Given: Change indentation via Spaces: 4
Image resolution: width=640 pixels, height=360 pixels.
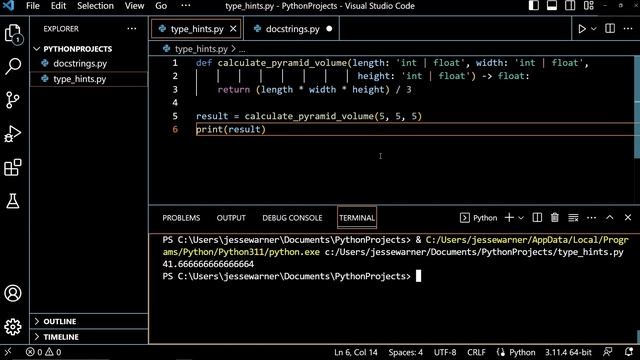Looking at the screenshot, I should [x=406, y=352].
